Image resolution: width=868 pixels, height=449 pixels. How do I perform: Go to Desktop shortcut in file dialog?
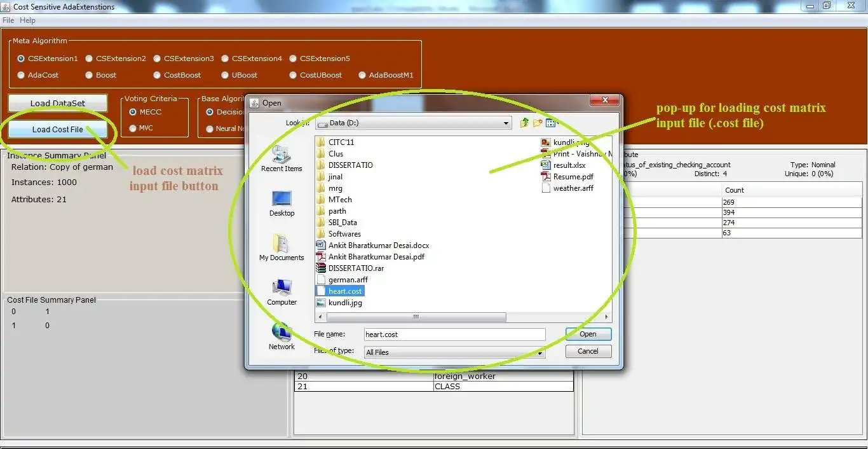click(x=281, y=204)
